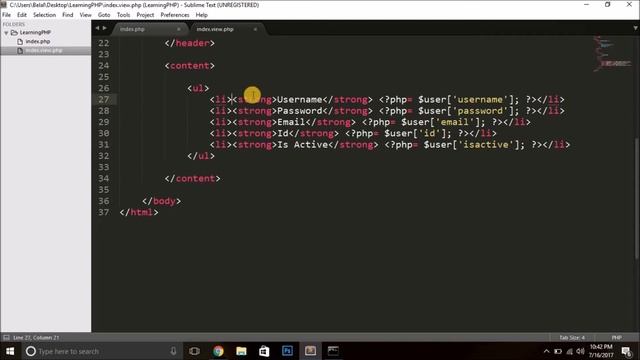Close the index.php tab
Viewport: 640px width, 360px height.
pyautogui.click(x=178, y=29)
